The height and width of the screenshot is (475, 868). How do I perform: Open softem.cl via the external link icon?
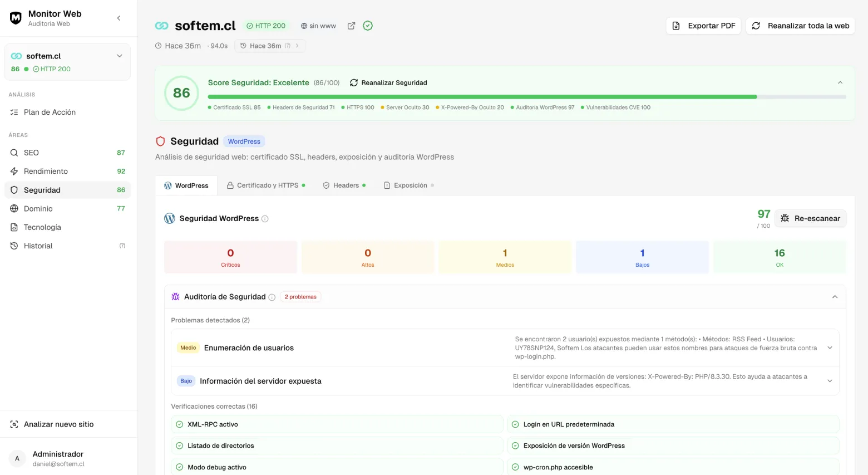coord(351,26)
